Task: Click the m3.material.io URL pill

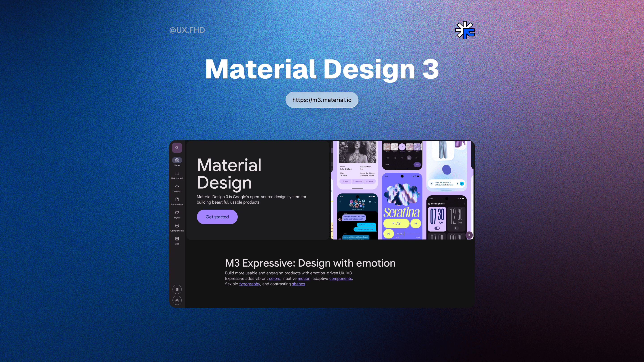Action: (x=322, y=100)
